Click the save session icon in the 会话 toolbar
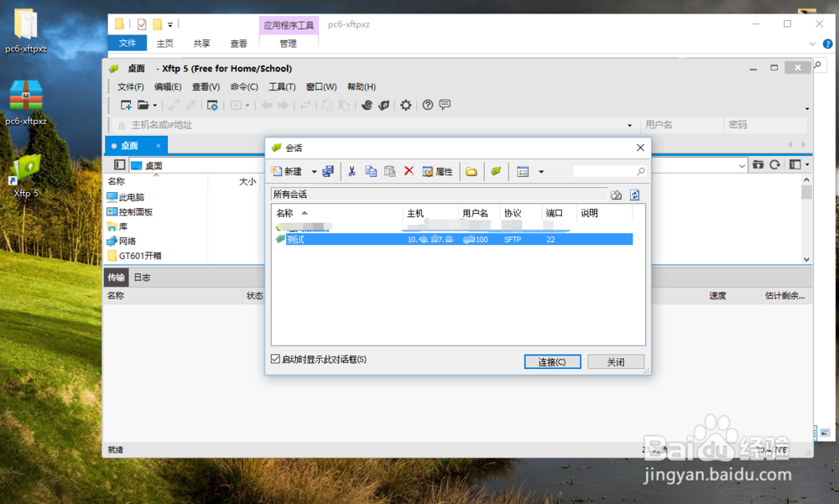839x504 pixels. [x=328, y=171]
